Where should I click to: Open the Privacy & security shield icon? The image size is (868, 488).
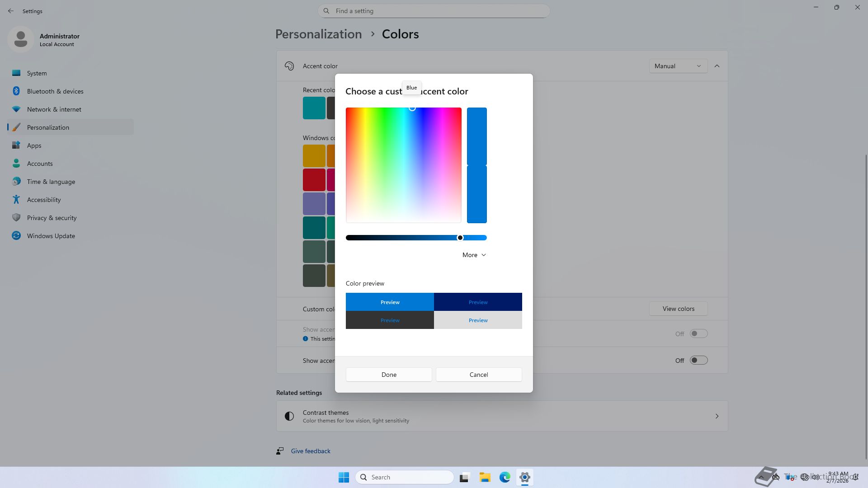click(x=16, y=217)
